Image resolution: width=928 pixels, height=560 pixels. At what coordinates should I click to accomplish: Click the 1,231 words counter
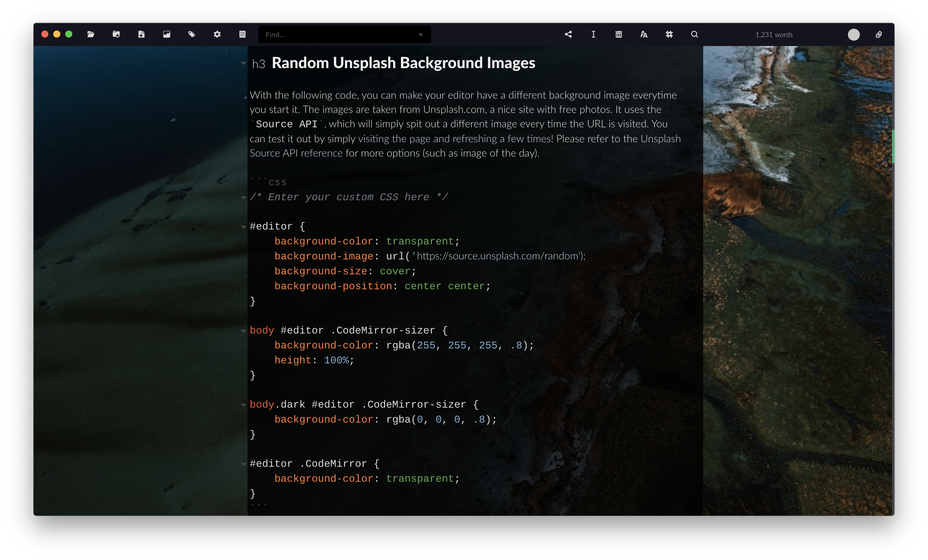[x=774, y=35]
